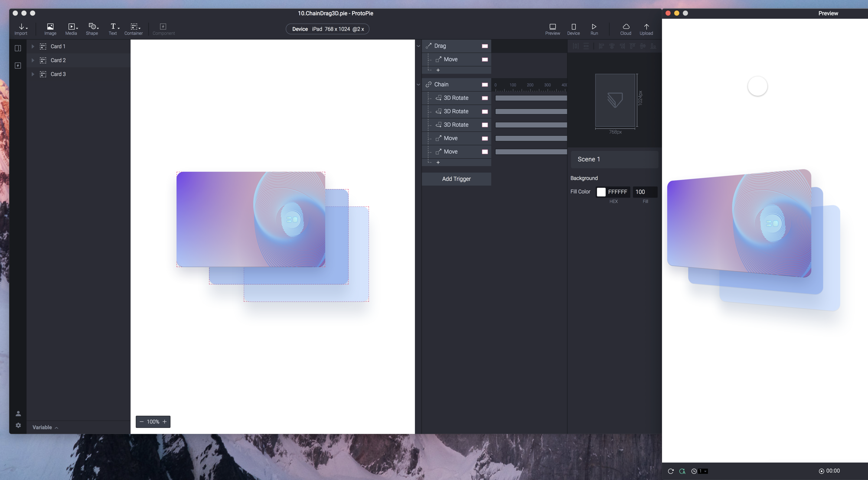Select the Shape tool
Image resolution: width=868 pixels, height=480 pixels.
92,29
